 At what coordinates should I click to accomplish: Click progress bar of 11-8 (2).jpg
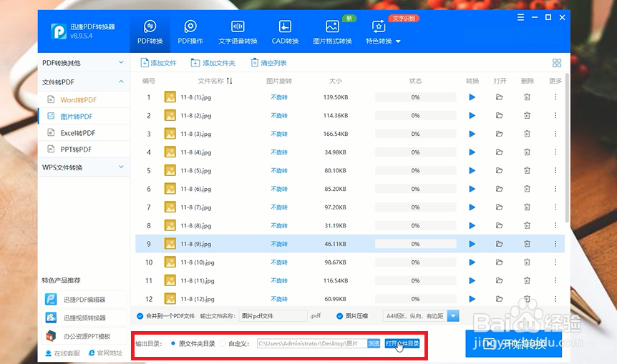[416, 116]
